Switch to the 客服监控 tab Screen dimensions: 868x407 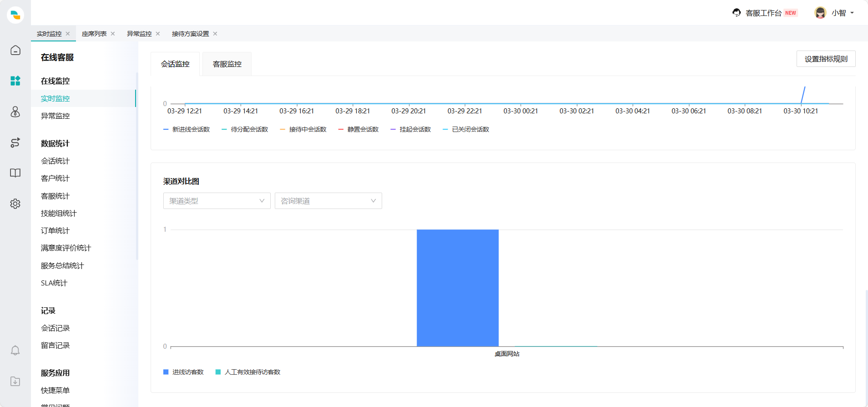227,64
